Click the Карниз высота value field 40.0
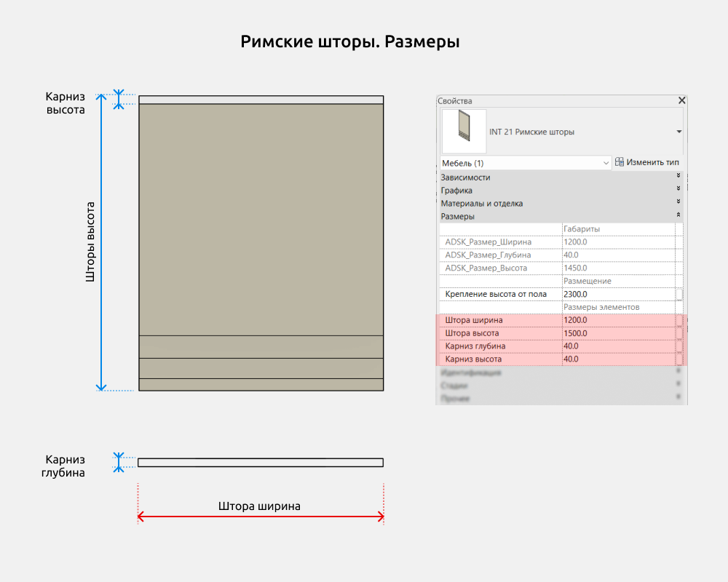728x582 pixels. (618, 359)
